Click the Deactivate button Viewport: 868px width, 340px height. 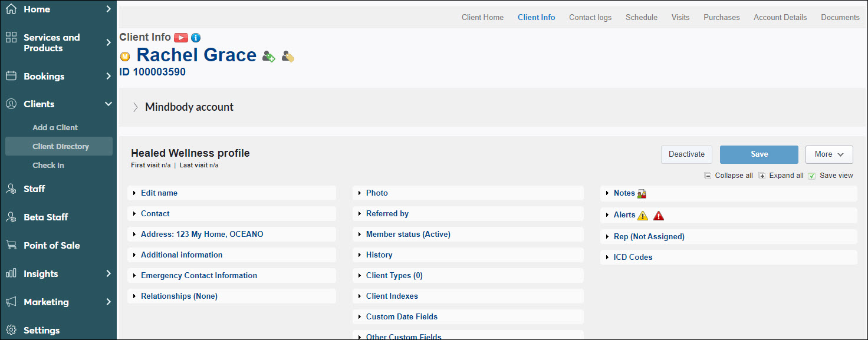[x=686, y=154]
